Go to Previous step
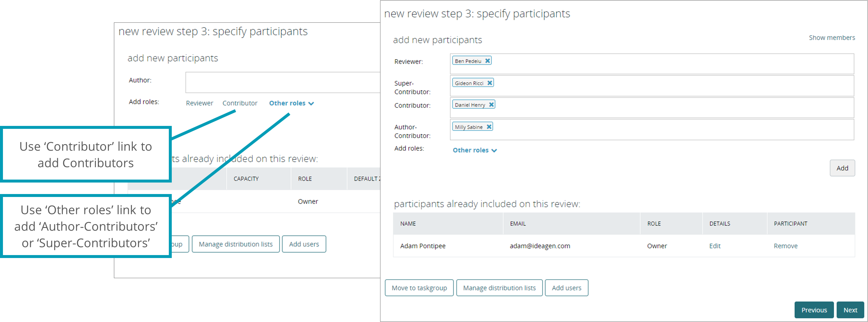 pyautogui.click(x=814, y=310)
